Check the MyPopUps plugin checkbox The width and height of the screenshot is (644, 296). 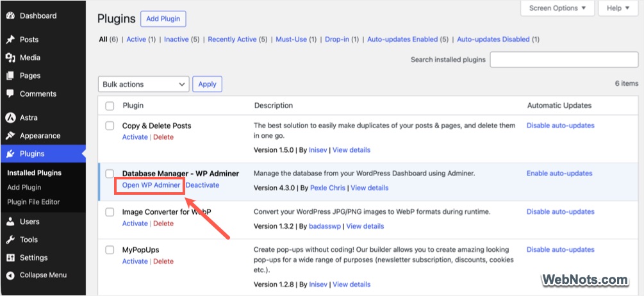[110, 250]
